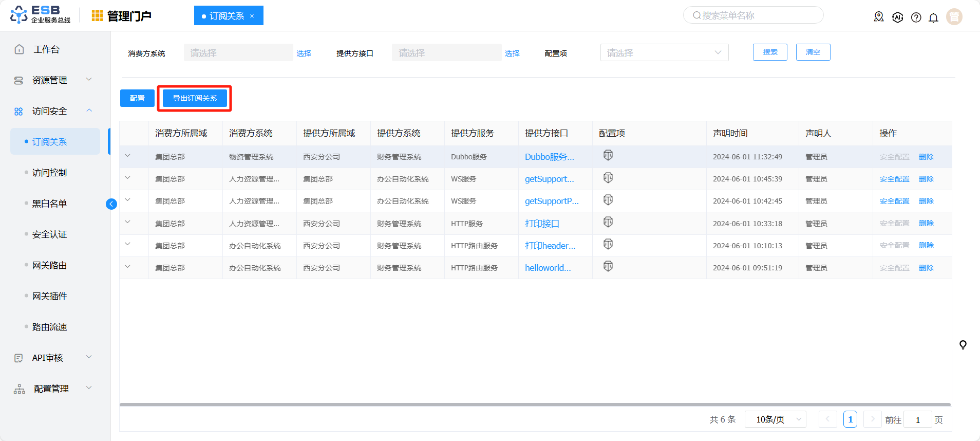Click config item icon in Dubbo服务 row
The width and height of the screenshot is (980, 441).
click(x=608, y=156)
